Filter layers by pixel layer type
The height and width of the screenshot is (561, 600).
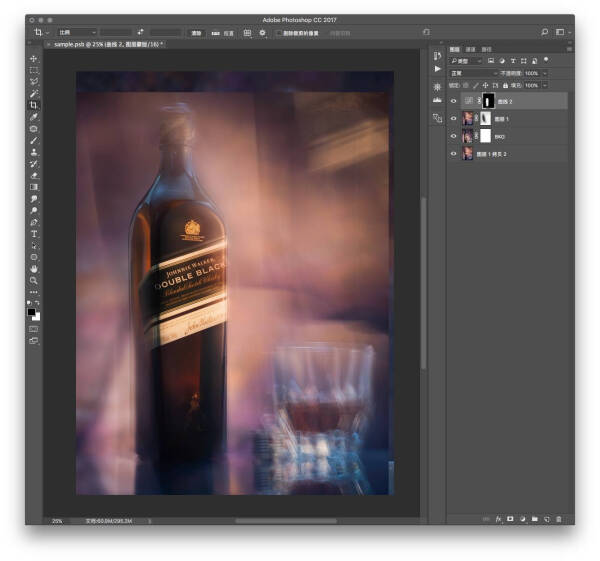click(491, 60)
